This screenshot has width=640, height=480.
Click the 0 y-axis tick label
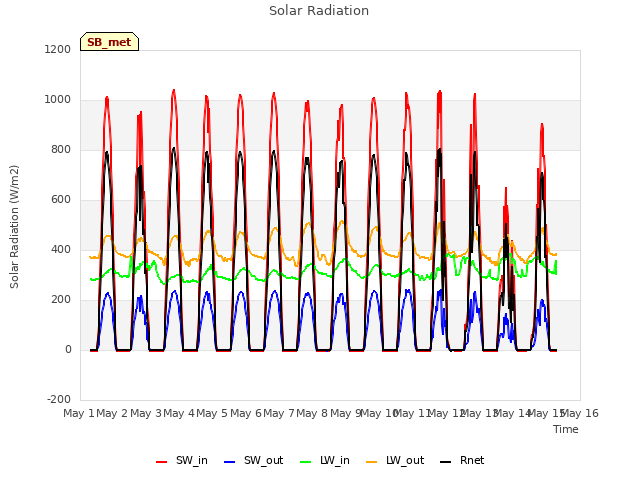pos(68,349)
